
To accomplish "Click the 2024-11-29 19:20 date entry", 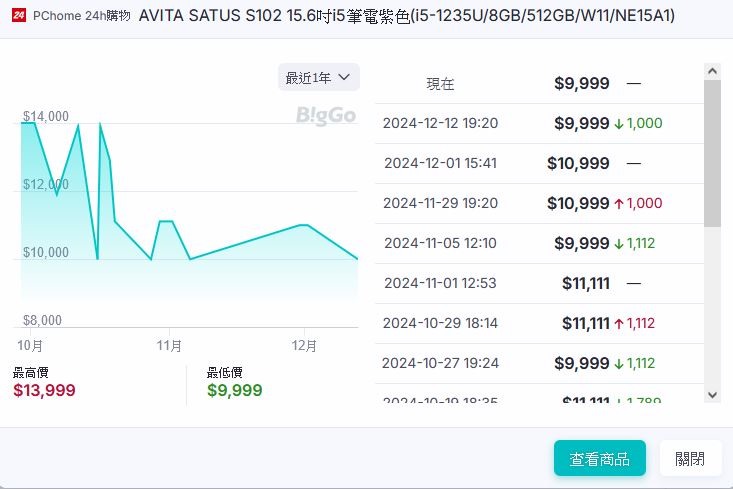I will pyautogui.click(x=440, y=203).
